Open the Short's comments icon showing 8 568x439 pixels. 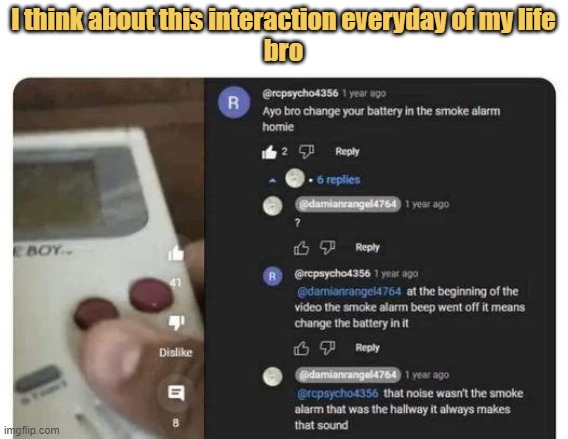pyautogui.click(x=176, y=393)
